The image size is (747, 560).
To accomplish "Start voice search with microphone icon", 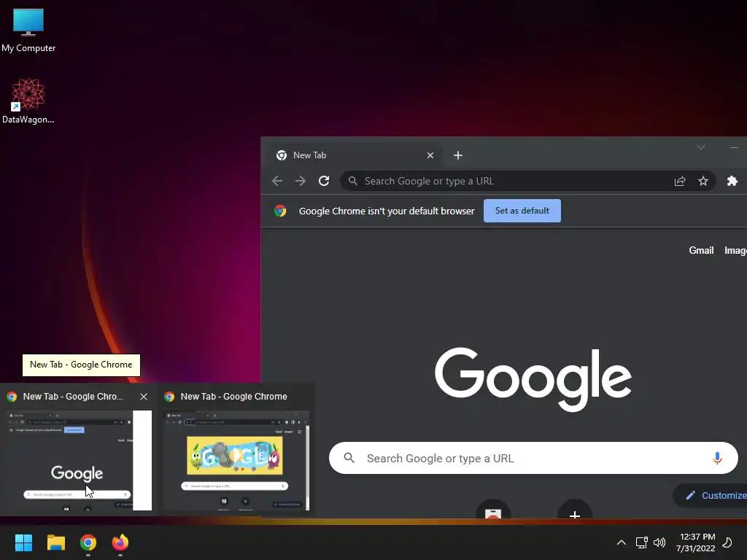I will (x=717, y=458).
